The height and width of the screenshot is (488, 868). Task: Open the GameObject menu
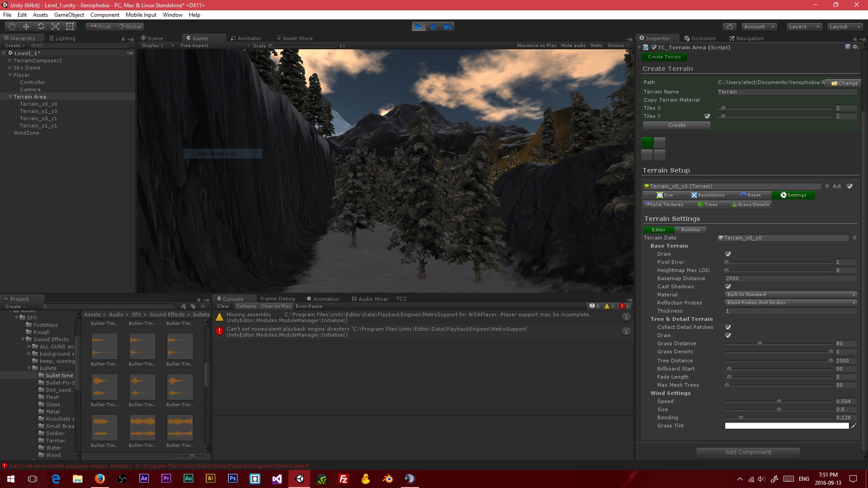[69, 15]
